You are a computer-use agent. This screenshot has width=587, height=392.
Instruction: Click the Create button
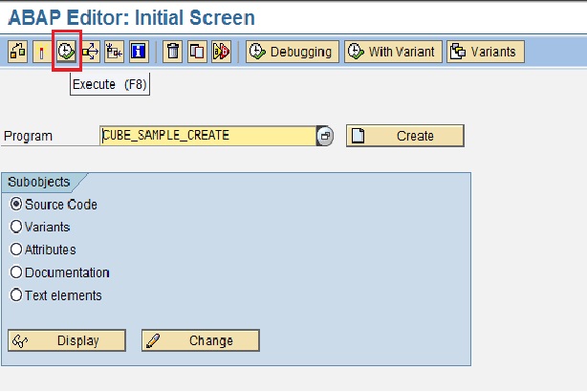[404, 136]
